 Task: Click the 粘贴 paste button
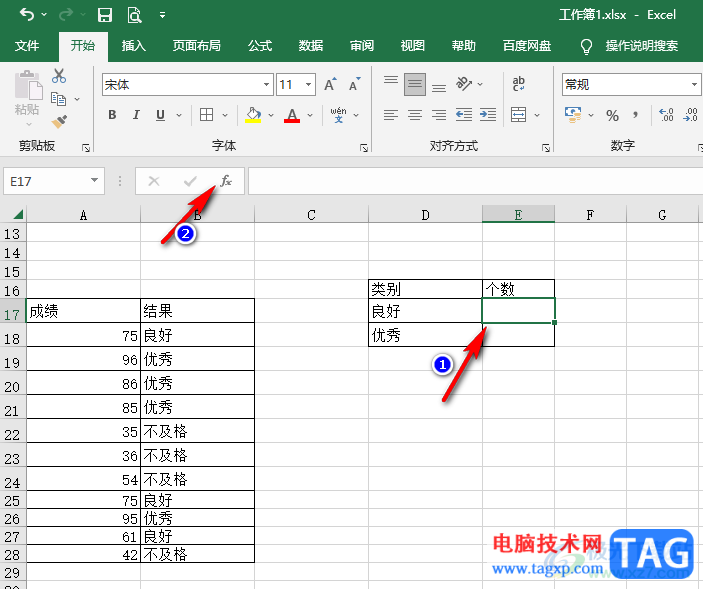pos(28,97)
